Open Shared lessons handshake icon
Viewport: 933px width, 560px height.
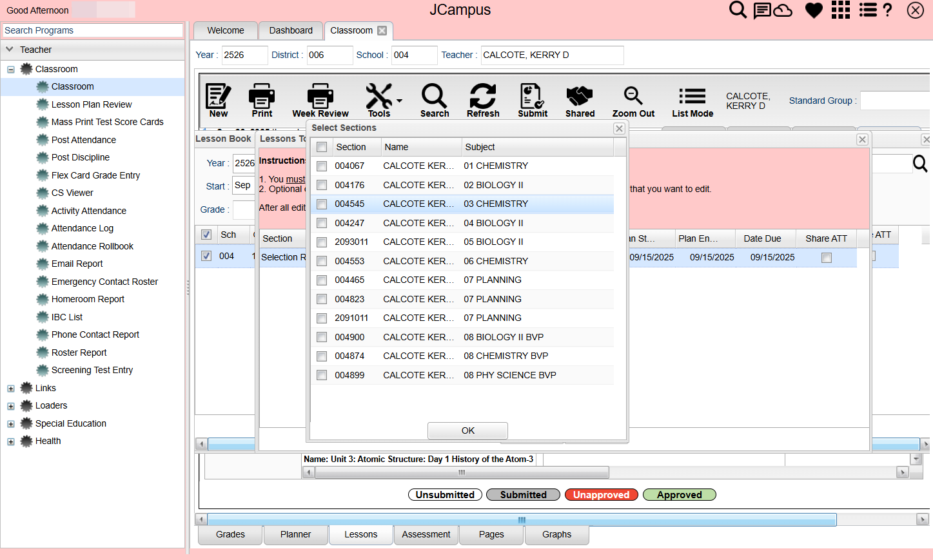tap(580, 101)
